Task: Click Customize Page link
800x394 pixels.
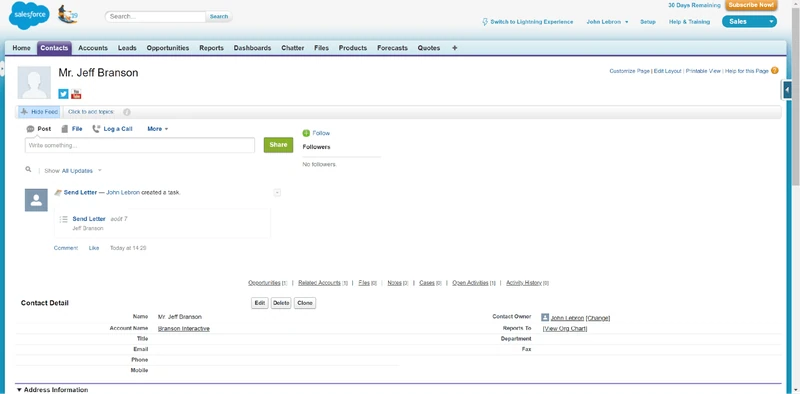Action: [630, 71]
